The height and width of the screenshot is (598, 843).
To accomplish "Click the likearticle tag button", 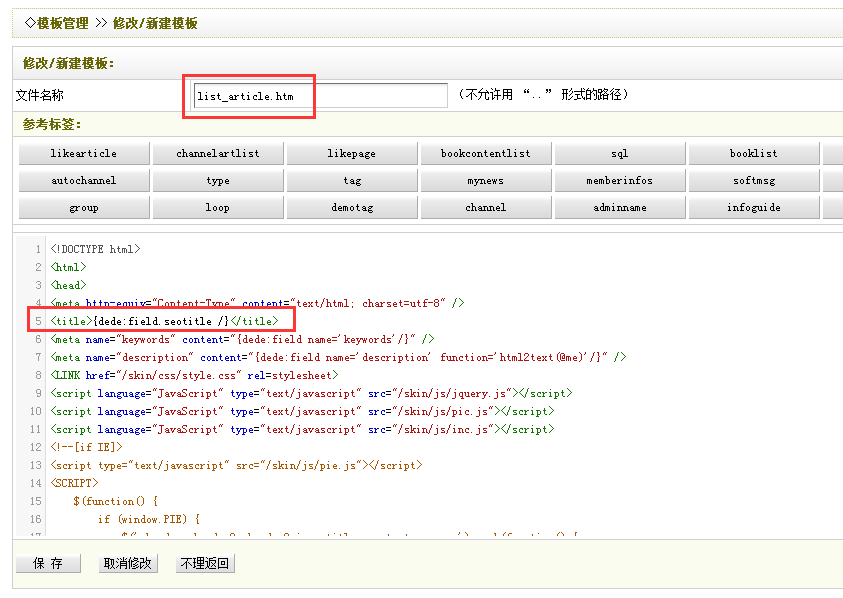I will coord(84,153).
